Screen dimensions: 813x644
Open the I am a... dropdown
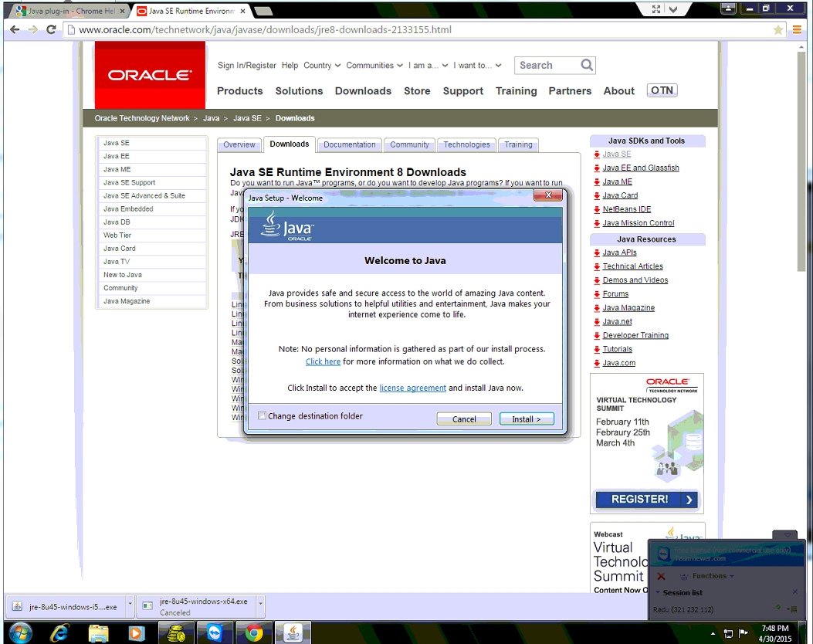(428, 66)
